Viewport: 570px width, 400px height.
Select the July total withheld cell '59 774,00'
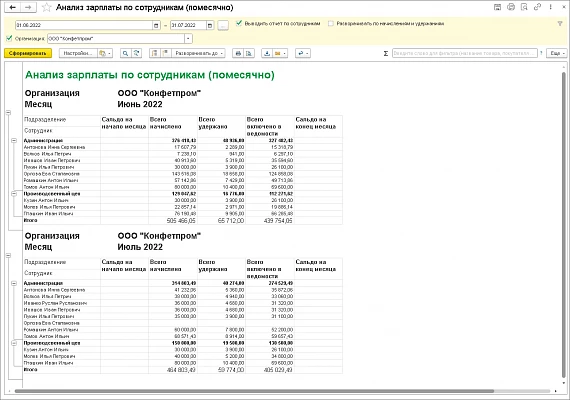[221, 370]
